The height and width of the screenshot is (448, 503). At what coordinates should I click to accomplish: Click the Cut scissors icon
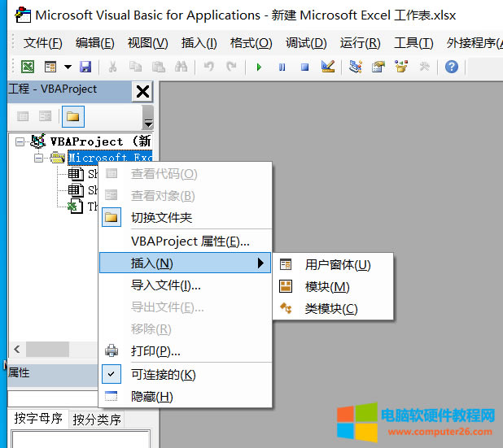point(112,67)
